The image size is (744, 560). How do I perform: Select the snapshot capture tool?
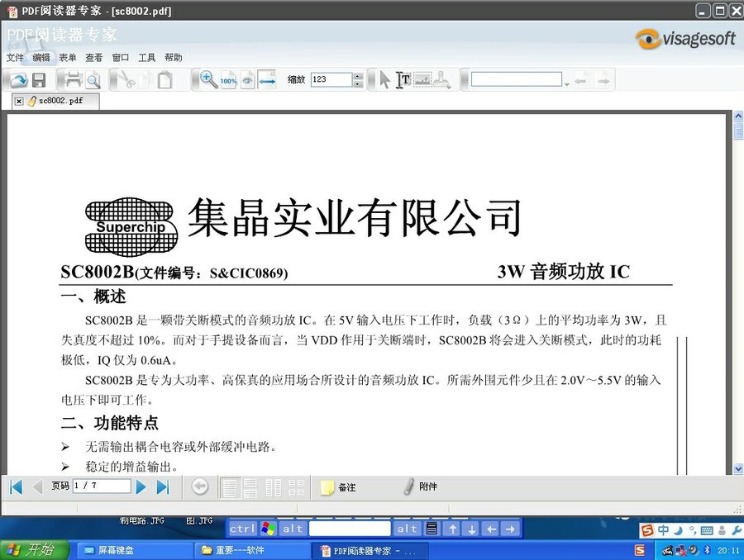424,79
